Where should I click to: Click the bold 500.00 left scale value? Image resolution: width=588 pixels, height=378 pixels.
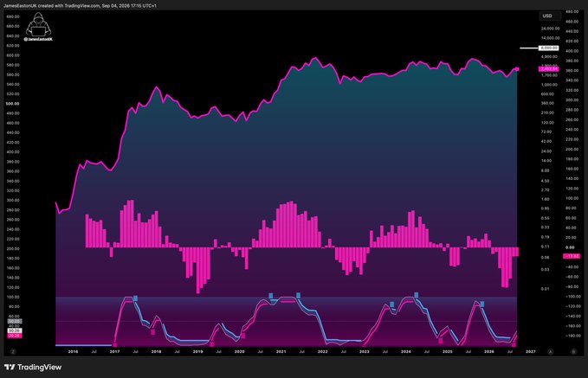[13, 104]
